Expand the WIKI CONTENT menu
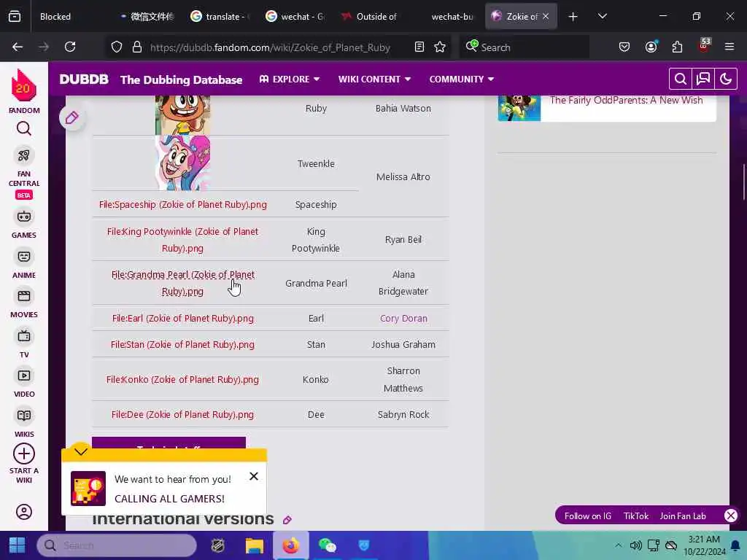 (374, 79)
